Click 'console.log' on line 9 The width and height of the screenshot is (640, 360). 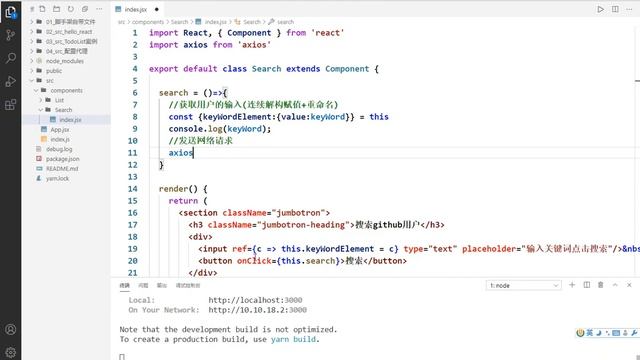196,129
